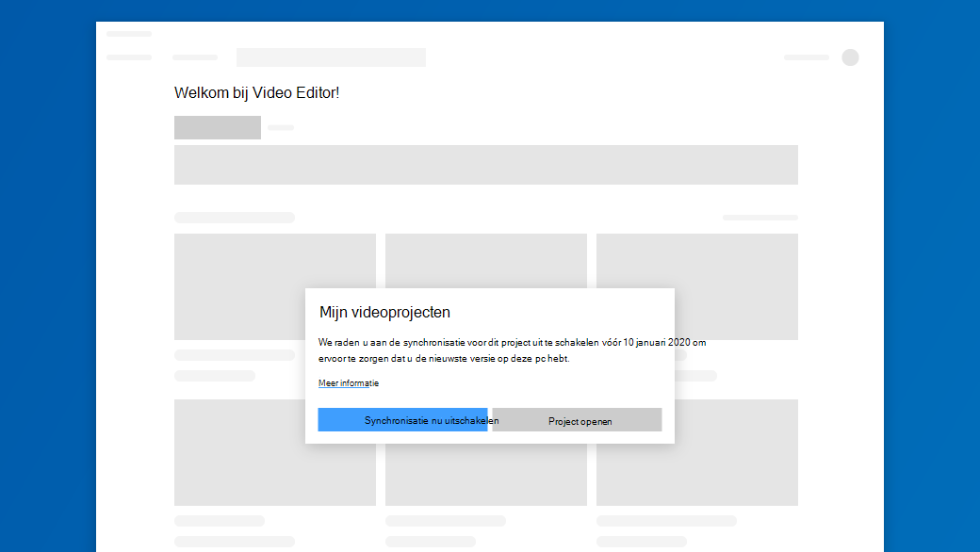Click the placeholder label beside the profile avatar
This screenshot has height=552, width=980.
point(807,57)
